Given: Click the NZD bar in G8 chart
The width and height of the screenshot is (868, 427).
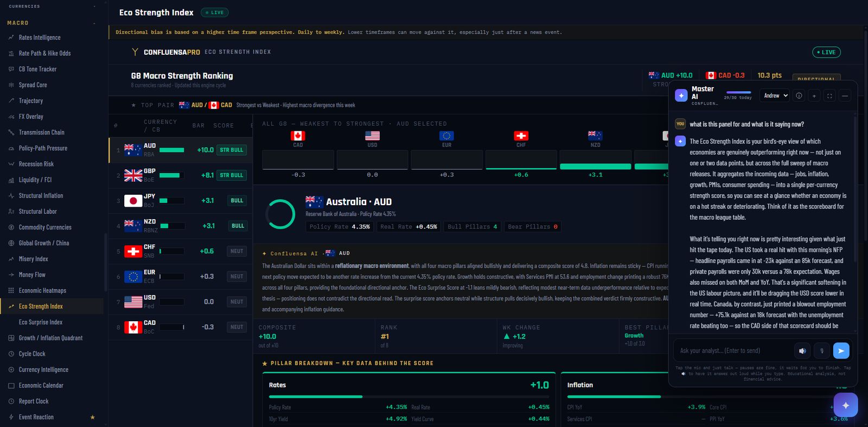Looking at the screenshot, I should pos(595,160).
